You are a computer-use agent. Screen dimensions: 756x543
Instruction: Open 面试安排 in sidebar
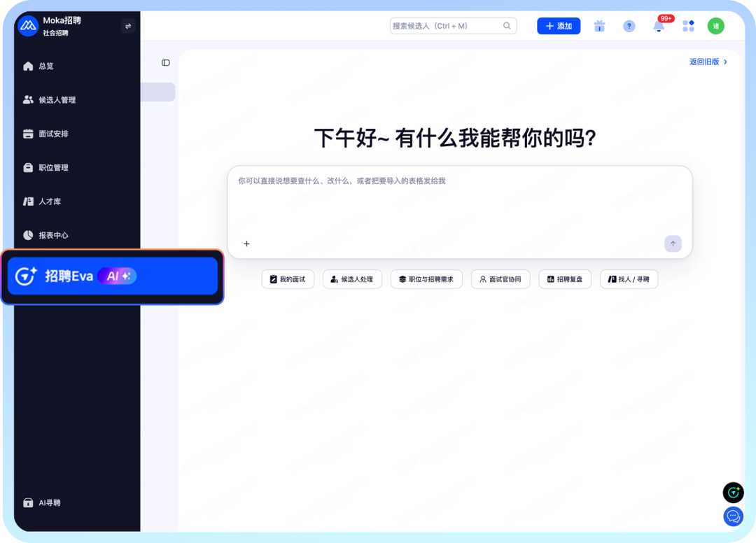click(x=45, y=134)
